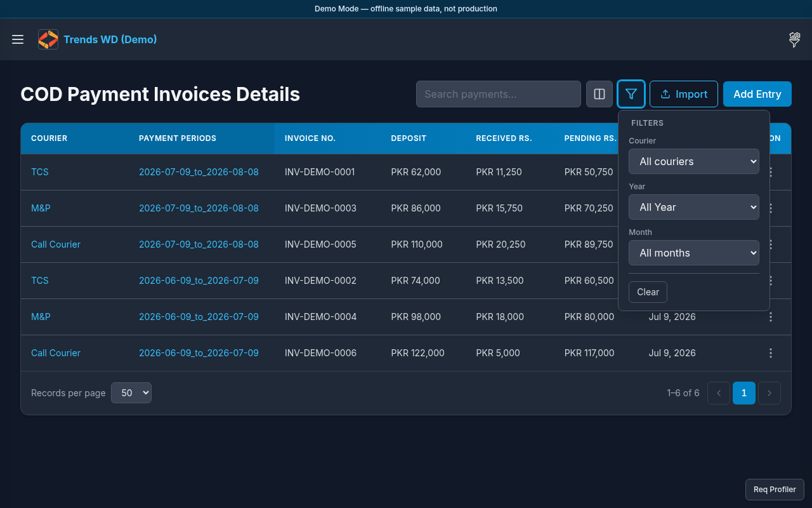Open row actions for INV-DEMO-0003
The width and height of the screenshot is (812, 508).
pyautogui.click(x=771, y=208)
